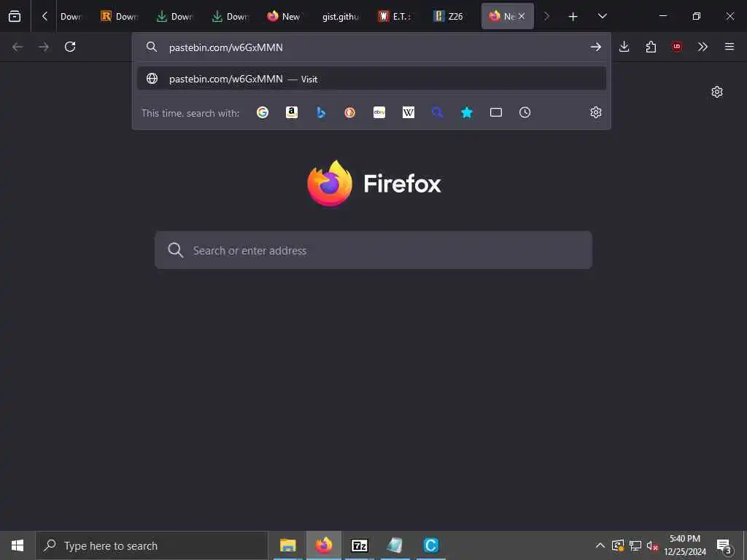Open 7-Zip from the taskbar
The image size is (747, 560).
pos(359,545)
